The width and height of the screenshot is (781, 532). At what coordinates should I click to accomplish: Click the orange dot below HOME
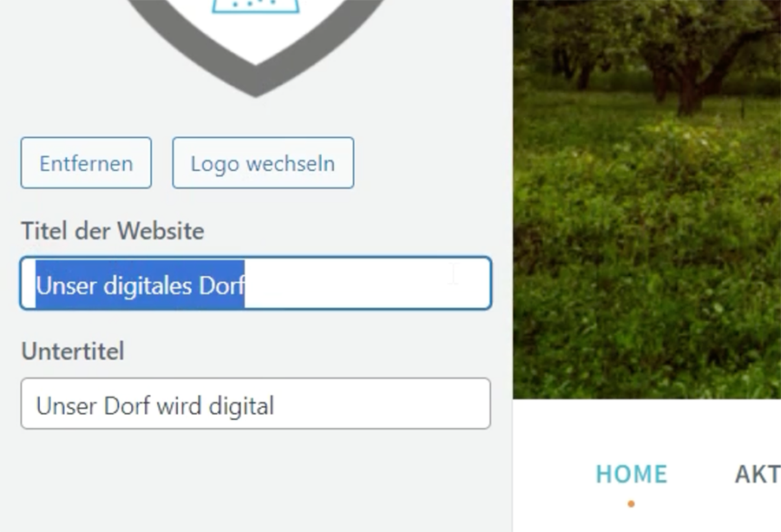coord(631,504)
